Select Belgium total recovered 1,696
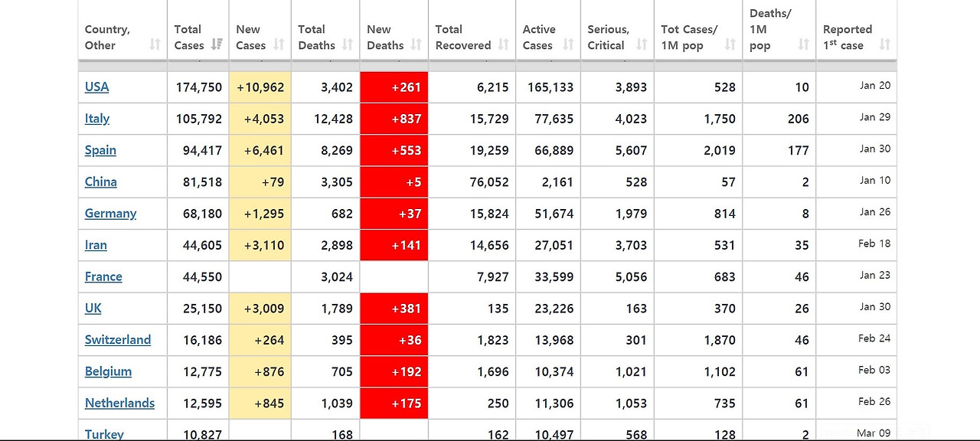 click(493, 371)
